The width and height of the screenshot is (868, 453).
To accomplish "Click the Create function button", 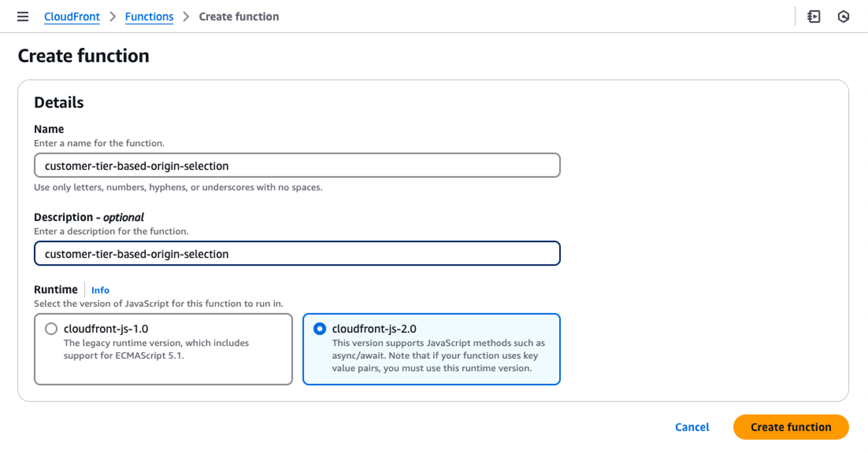I will tap(791, 427).
